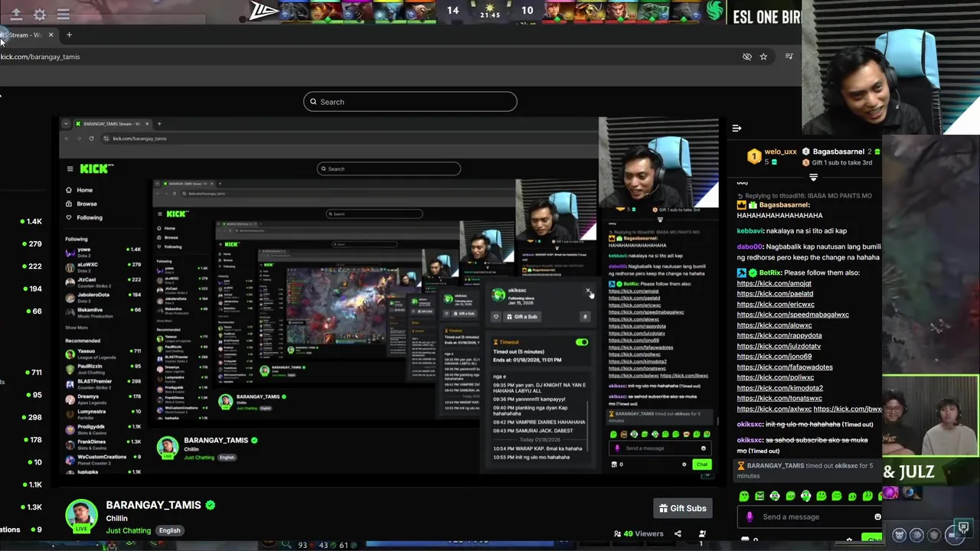This screenshot has height=551, width=980.
Task: Click the Send a message field in mirrored chat
Action: pos(660,448)
